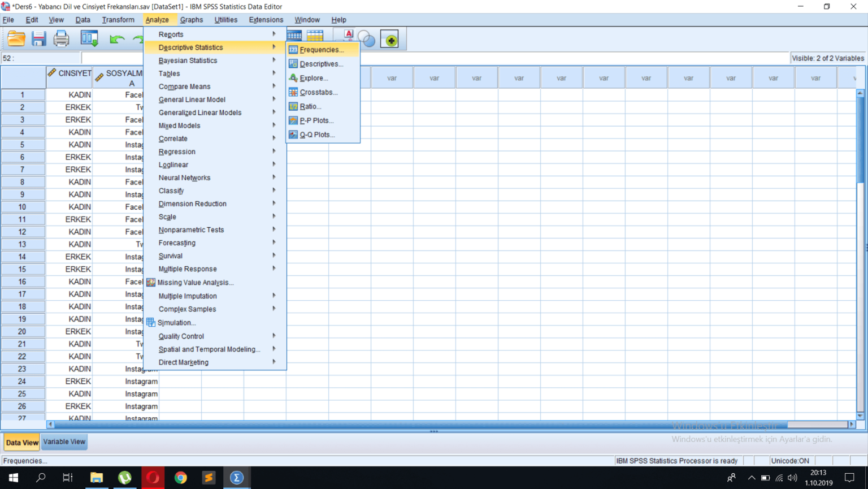Click the Open data document icon
This screenshot has height=489, width=868.
(16, 39)
